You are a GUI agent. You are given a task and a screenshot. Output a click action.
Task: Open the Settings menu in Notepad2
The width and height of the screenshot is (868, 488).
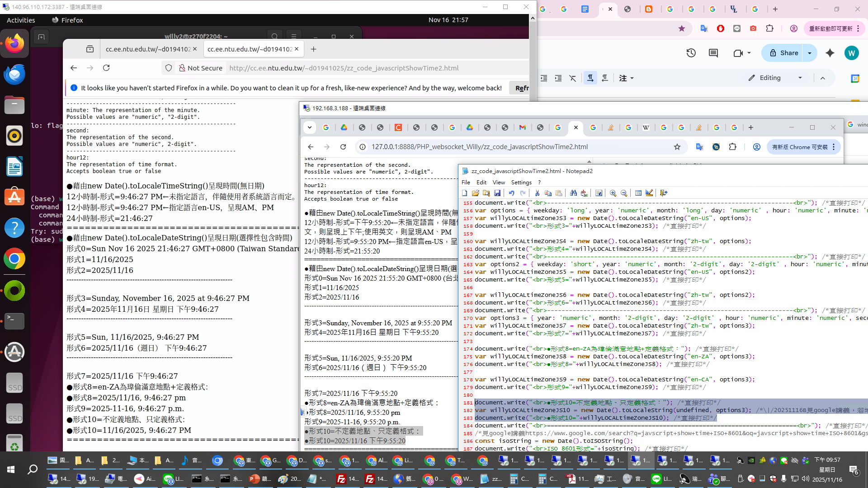coord(521,182)
